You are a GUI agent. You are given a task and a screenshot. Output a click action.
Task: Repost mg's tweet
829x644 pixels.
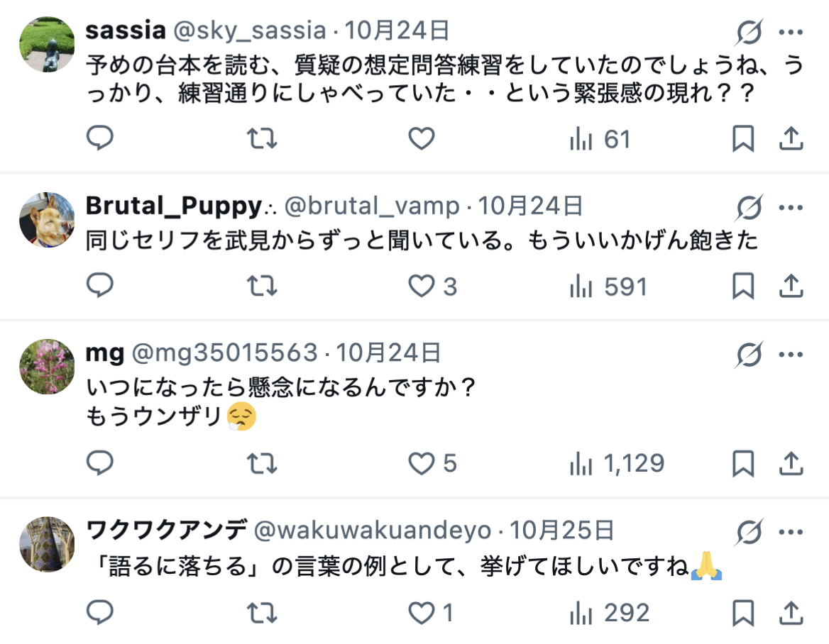pyautogui.click(x=261, y=464)
